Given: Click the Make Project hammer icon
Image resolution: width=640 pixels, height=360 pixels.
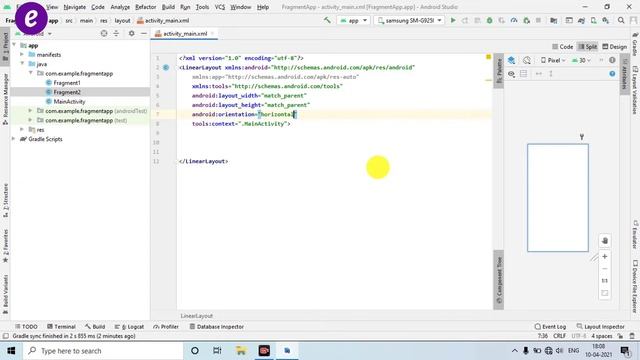Looking at the screenshot, I should (x=327, y=20).
